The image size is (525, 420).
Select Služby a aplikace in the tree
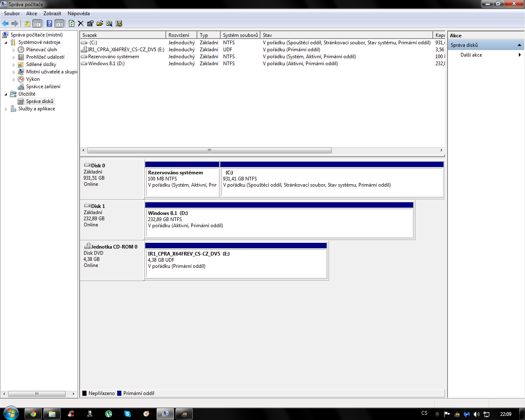click(37, 109)
